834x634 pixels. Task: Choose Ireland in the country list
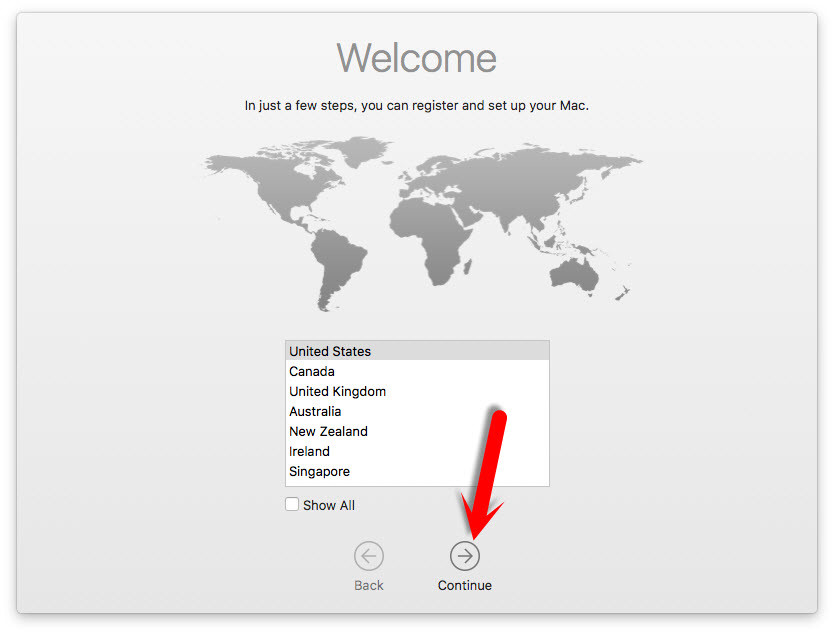click(x=417, y=452)
